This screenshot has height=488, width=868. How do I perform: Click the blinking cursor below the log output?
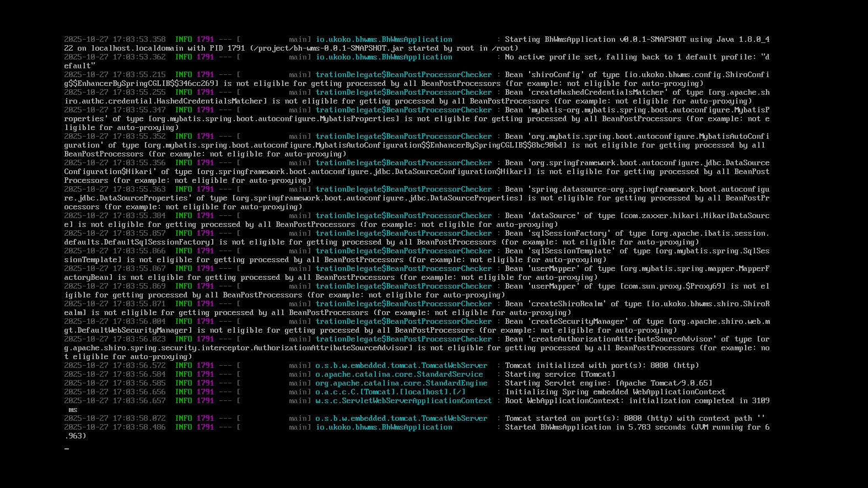pos(67,449)
